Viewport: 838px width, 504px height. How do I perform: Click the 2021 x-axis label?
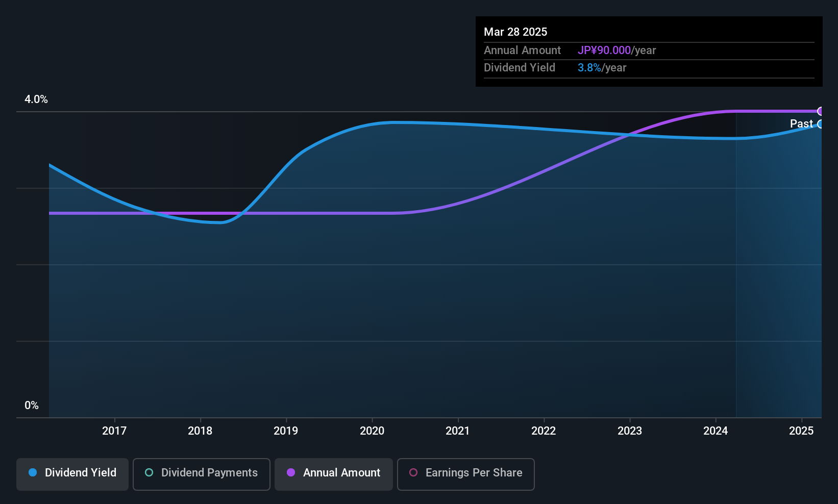click(458, 431)
